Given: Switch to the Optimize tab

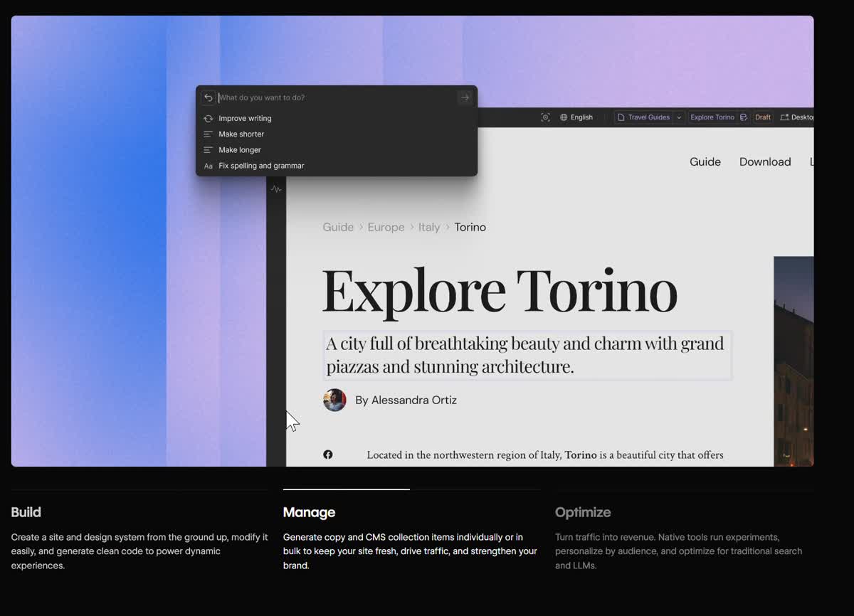Looking at the screenshot, I should 583,512.
